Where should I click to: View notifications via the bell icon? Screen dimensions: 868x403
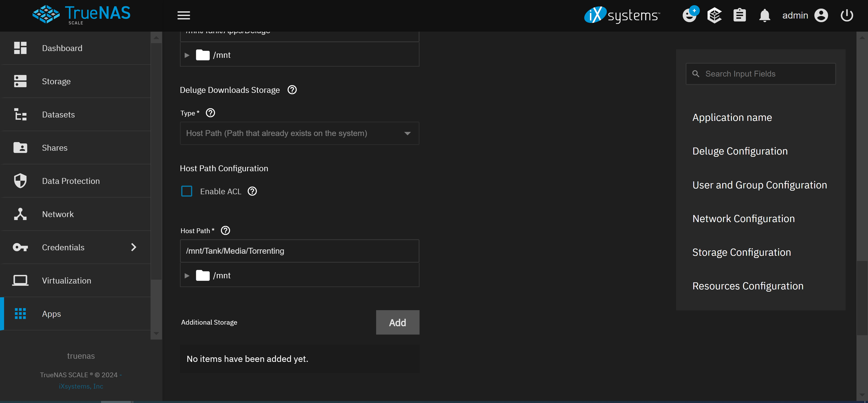764,15
